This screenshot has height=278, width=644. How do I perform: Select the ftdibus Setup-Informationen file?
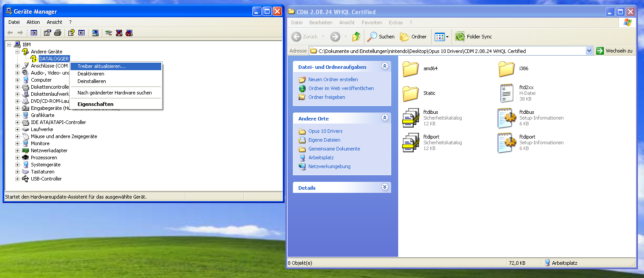[x=530, y=118]
